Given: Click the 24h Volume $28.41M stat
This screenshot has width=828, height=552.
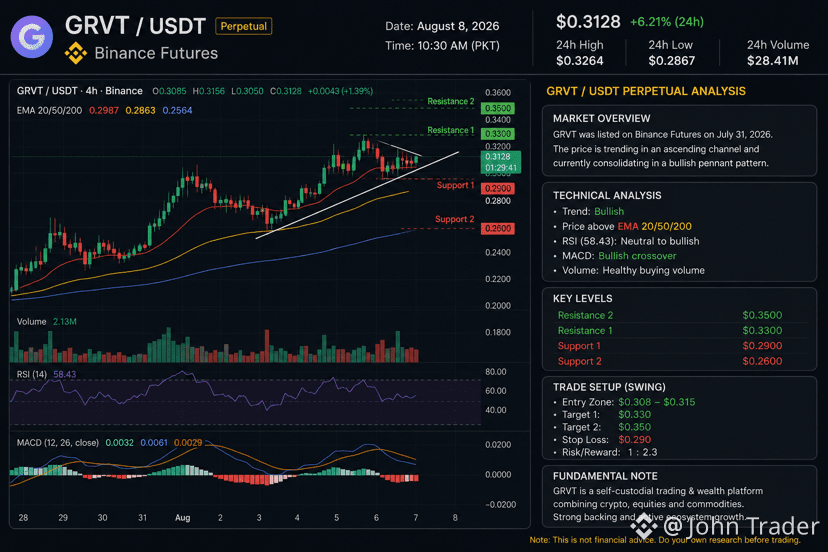Looking at the screenshot, I should pos(778,53).
